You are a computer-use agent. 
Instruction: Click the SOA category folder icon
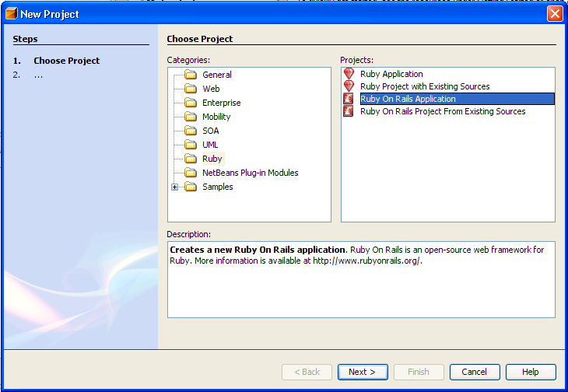click(x=191, y=131)
